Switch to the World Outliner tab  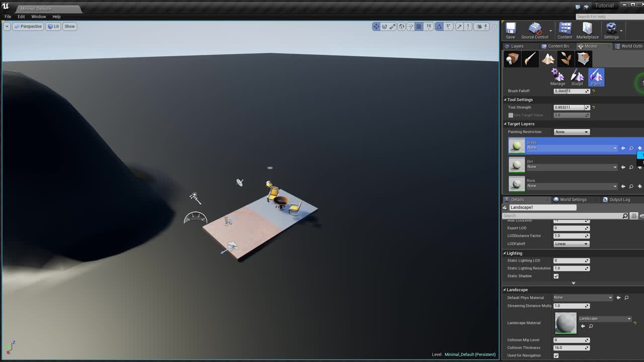tap(629, 46)
